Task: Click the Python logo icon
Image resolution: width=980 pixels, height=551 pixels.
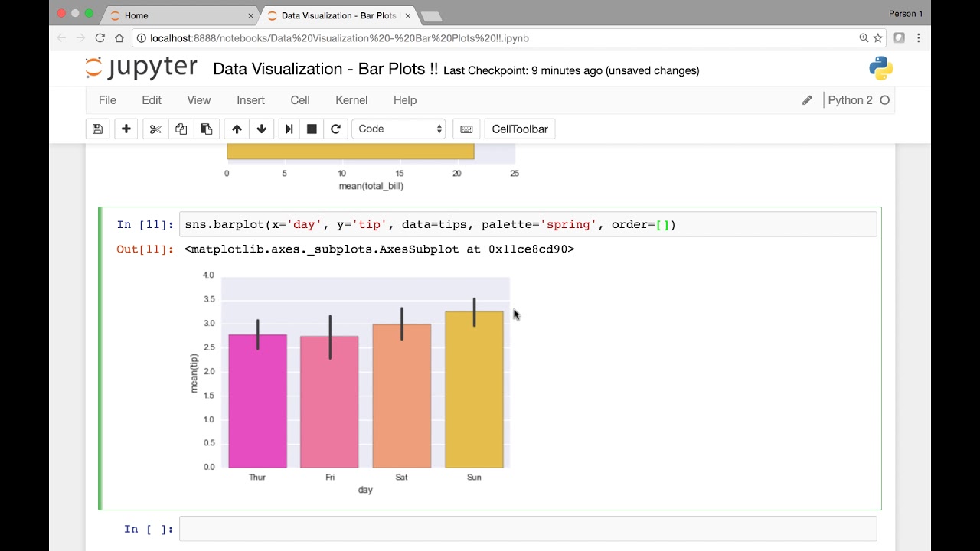Action: pyautogui.click(x=881, y=68)
